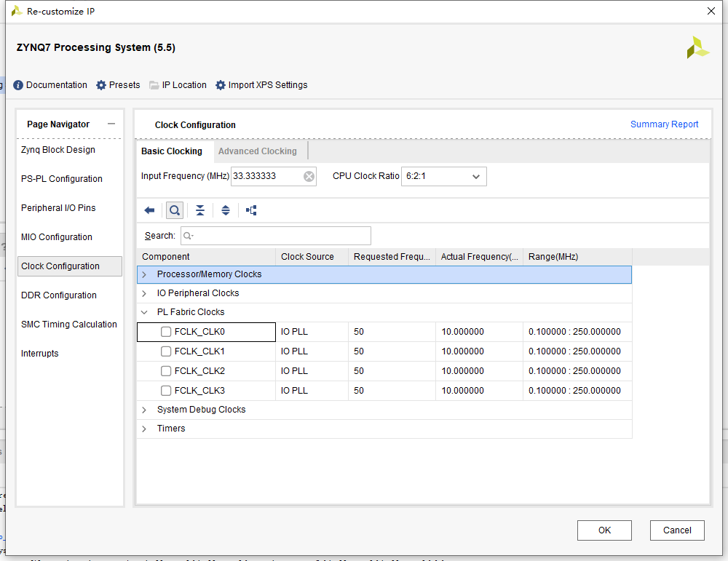Image resolution: width=728 pixels, height=561 pixels.
Task: Switch to the Advanced Clocking tab
Action: [x=258, y=151]
